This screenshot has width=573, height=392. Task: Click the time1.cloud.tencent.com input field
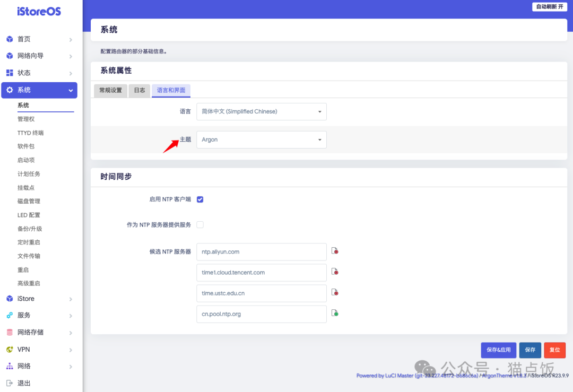pos(261,272)
